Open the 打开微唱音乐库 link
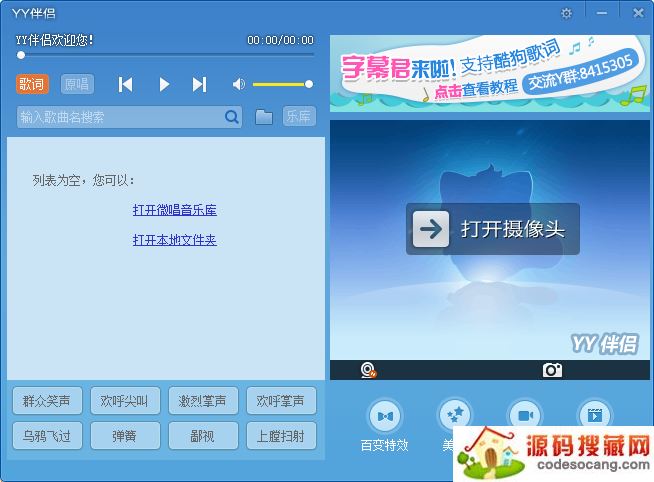 tap(174, 210)
